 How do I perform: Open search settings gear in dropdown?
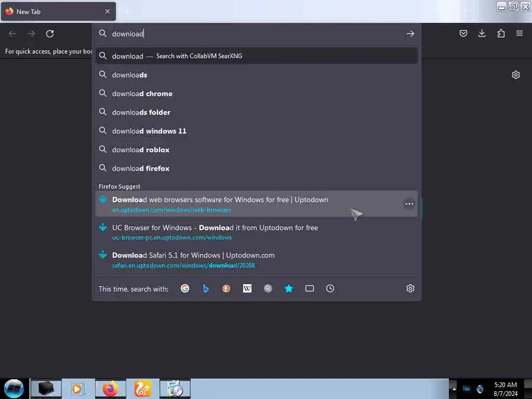pos(410,288)
